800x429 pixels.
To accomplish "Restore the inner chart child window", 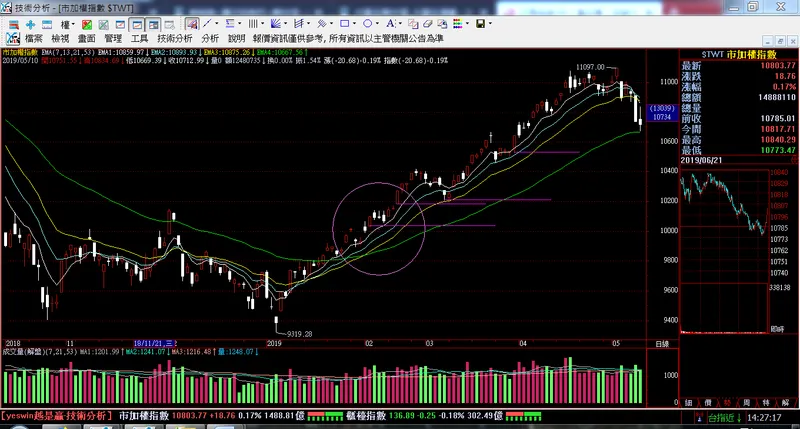I will click(780, 41).
